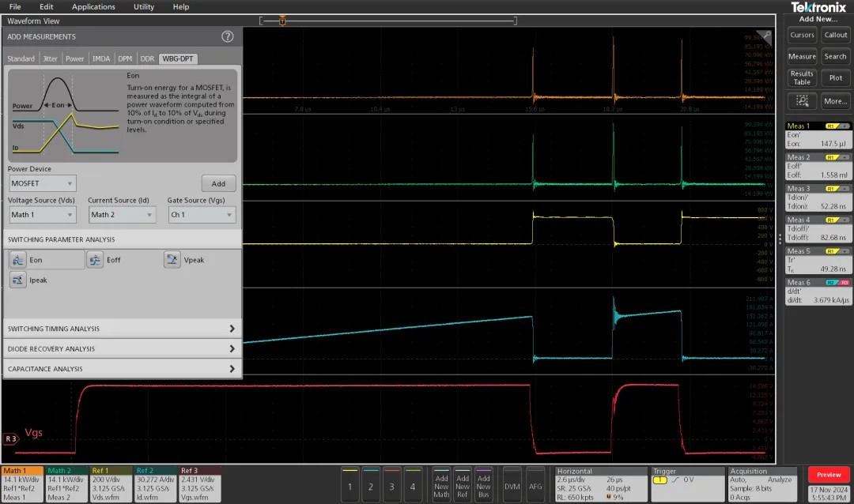This screenshot has width=854, height=504.
Task: Turn on channel 1
Action: (350, 484)
